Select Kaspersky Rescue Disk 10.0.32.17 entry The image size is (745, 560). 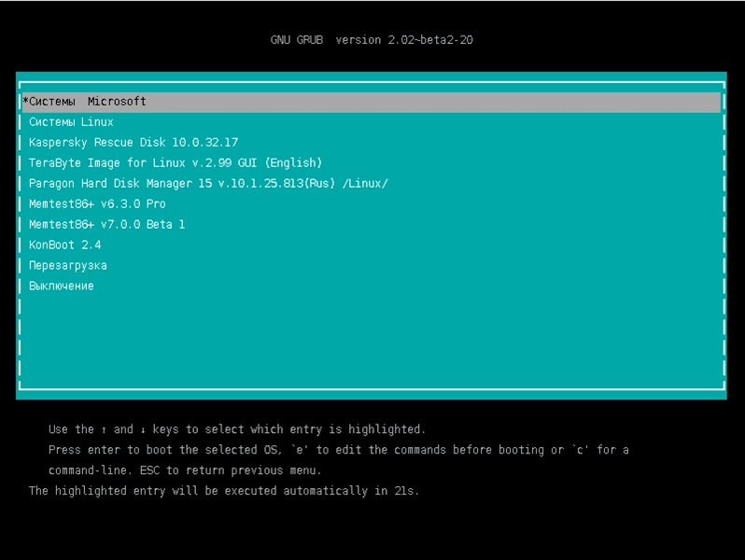pos(134,143)
